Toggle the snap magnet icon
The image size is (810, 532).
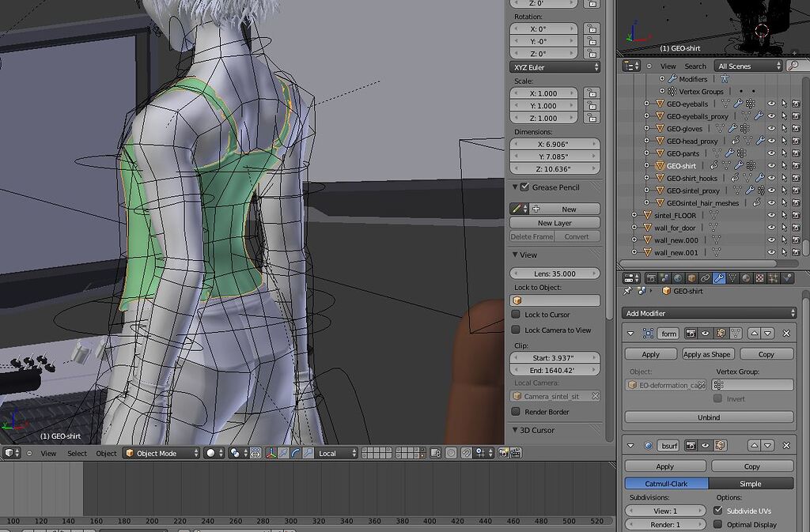click(466, 453)
